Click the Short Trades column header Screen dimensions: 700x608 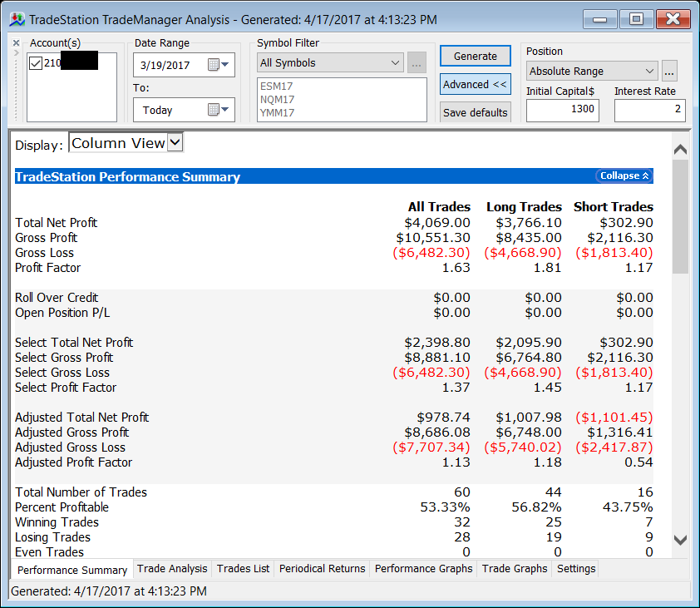click(613, 207)
